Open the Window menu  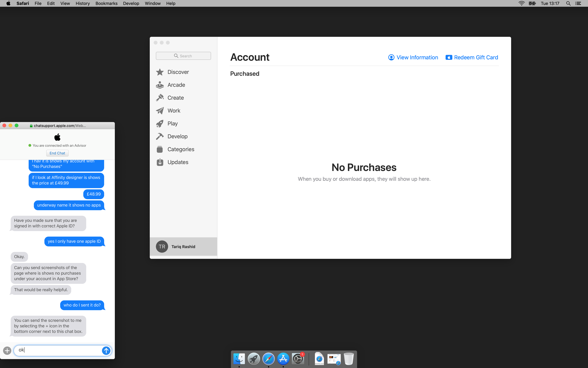(153, 3)
